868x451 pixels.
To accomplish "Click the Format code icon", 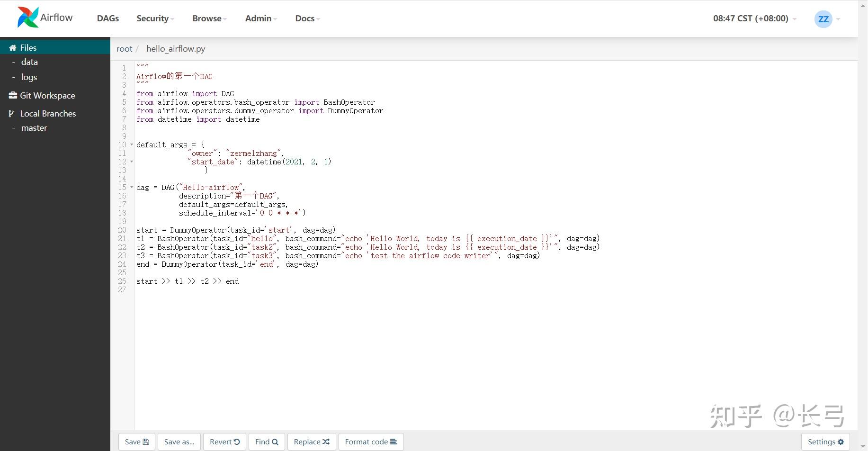I will click(394, 442).
